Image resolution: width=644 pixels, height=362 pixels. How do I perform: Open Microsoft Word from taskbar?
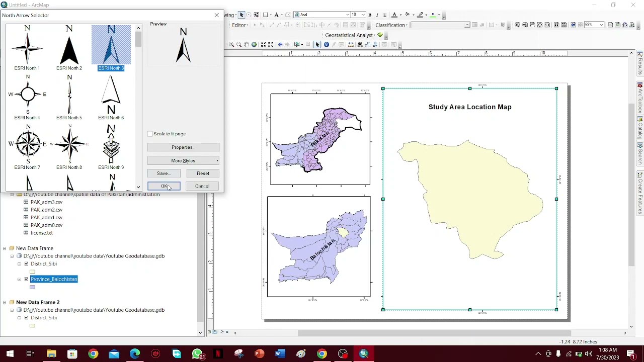coord(280,354)
